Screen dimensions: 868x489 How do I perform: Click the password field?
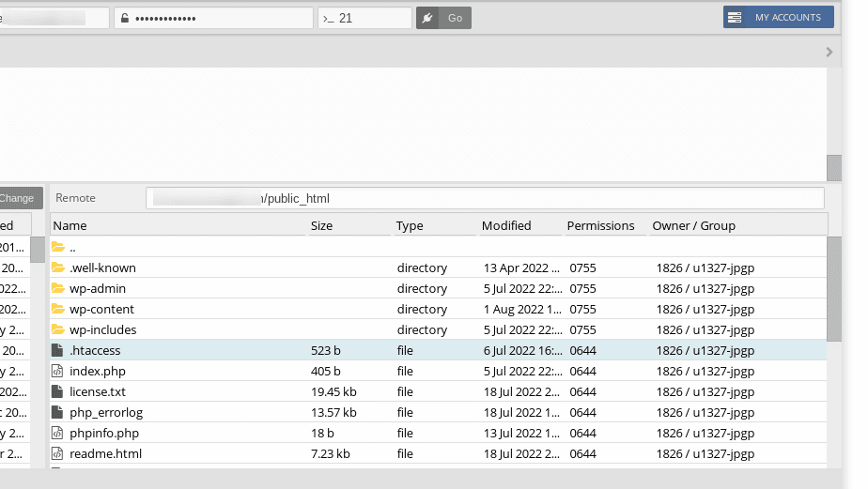point(213,18)
